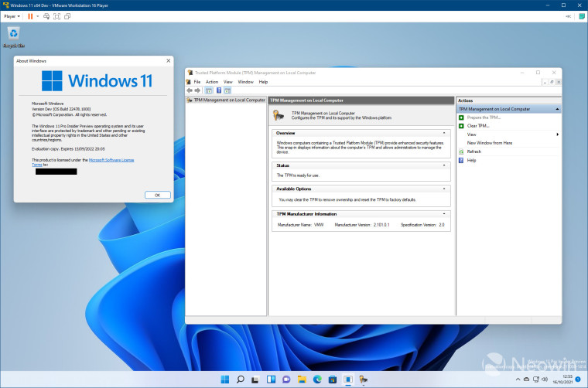
Task: Open the Widgets panel on the taskbar
Action: tap(271, 379)
